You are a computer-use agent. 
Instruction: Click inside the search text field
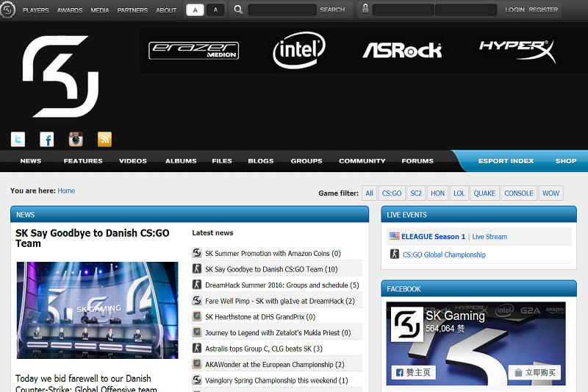[282, 10]
